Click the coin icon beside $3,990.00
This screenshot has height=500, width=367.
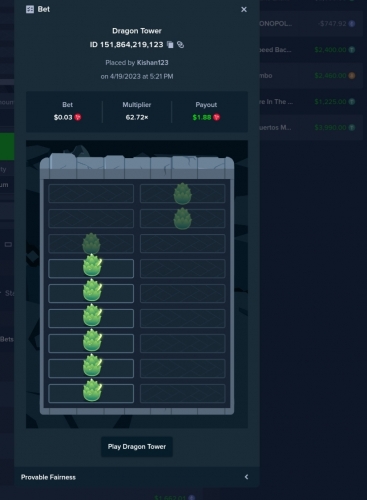coord(352,128)
